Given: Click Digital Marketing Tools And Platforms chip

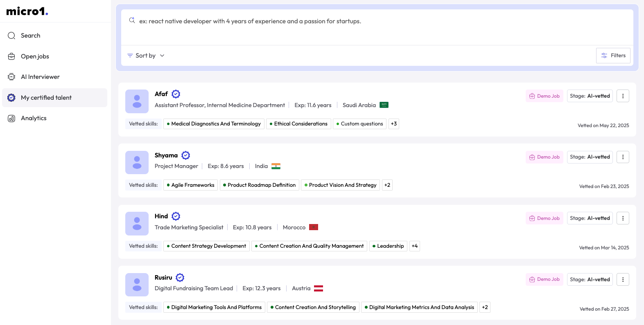Looking at the screenshot, I should coord(214,307).
